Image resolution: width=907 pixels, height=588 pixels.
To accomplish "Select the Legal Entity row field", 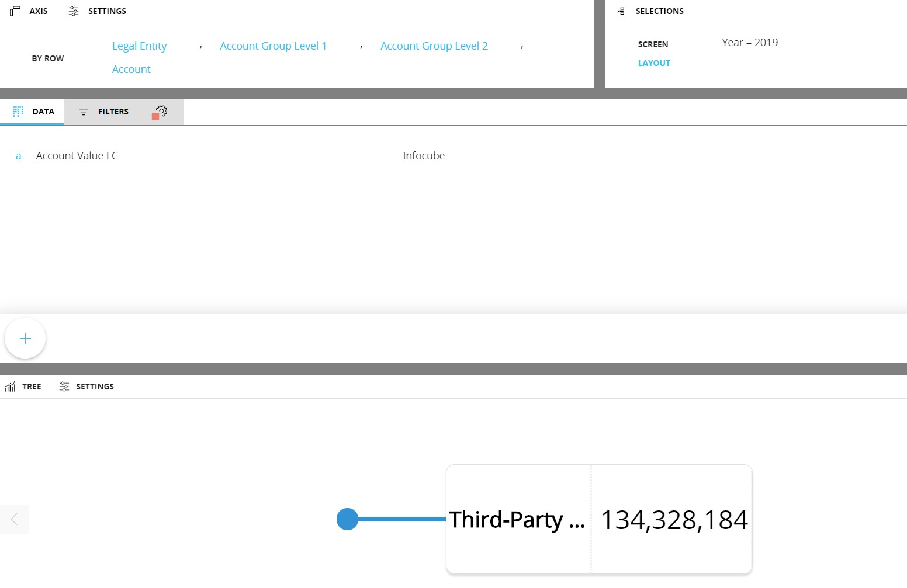I will coord(139,46).
